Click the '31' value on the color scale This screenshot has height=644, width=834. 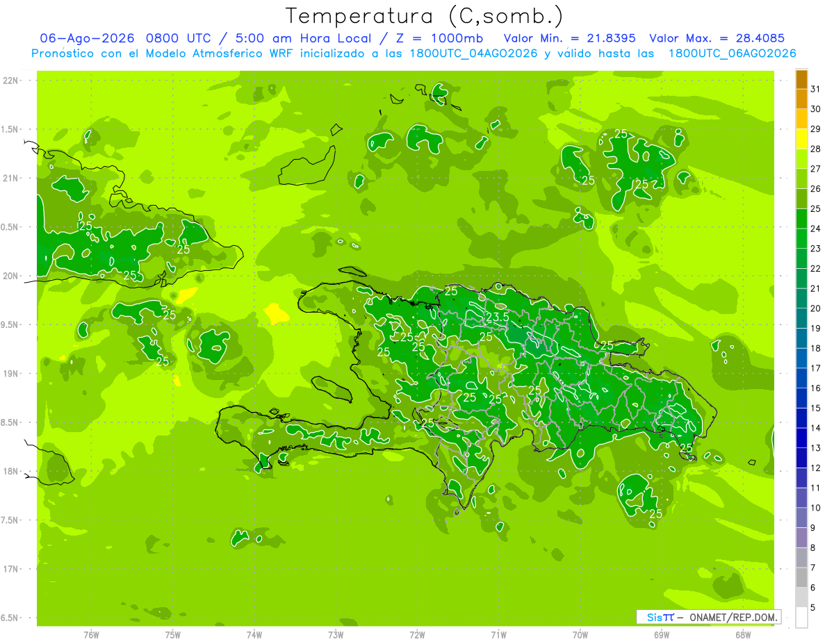815,89
